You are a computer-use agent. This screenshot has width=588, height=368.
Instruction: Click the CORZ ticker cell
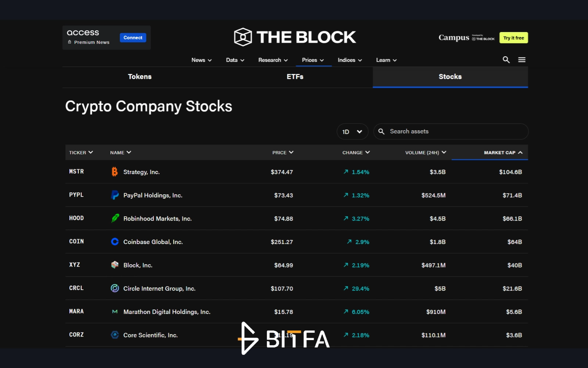tap(76, 335)
